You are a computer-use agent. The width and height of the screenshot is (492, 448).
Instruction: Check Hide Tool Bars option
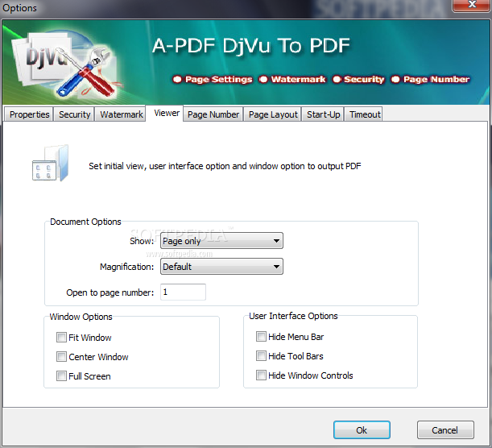261,356
